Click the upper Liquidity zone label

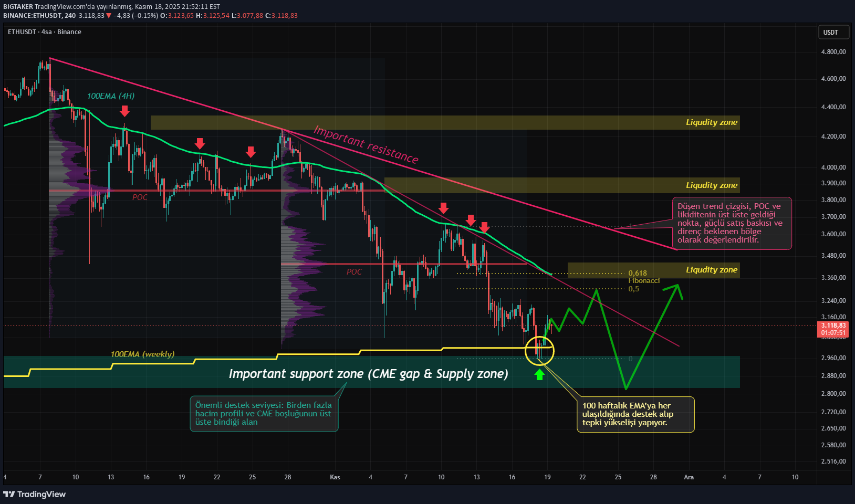712,122
